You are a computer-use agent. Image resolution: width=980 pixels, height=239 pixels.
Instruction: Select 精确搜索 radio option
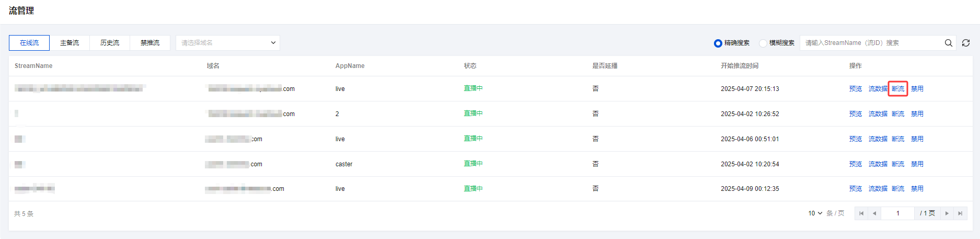(718, 43)
